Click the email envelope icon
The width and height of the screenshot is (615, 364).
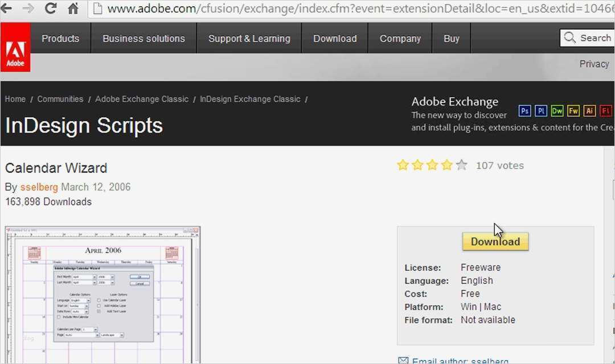click(x=403, y=360)
